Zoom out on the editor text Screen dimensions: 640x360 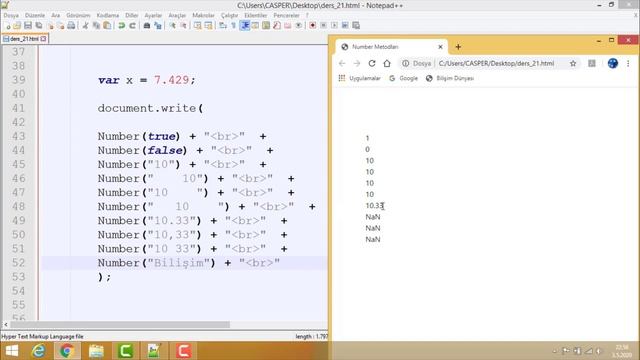click(184, 25)
